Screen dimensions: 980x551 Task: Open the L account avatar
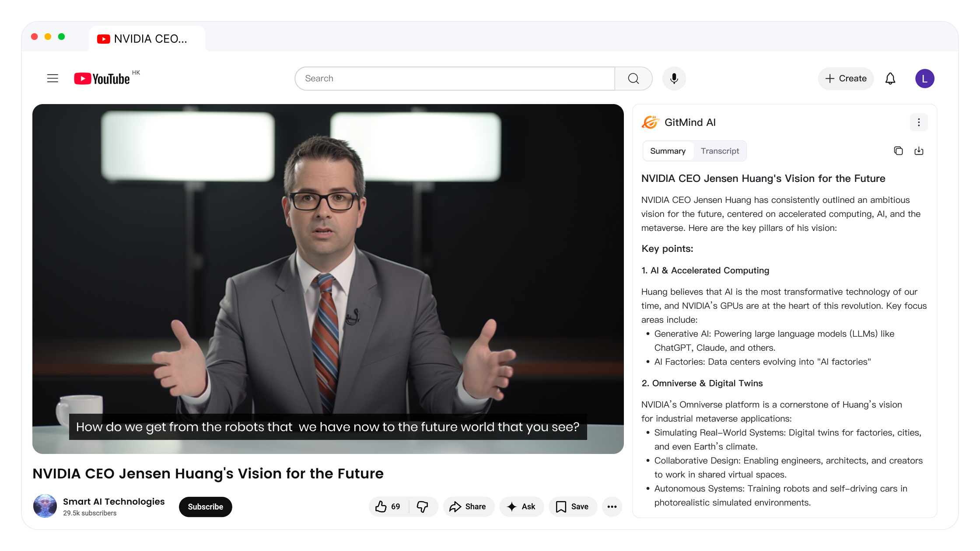(924, 79)
